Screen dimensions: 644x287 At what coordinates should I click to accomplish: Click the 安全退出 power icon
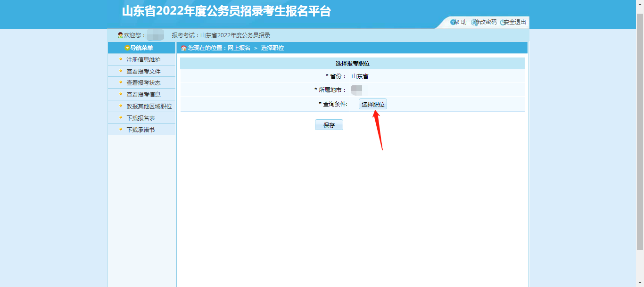coord(503,22)
